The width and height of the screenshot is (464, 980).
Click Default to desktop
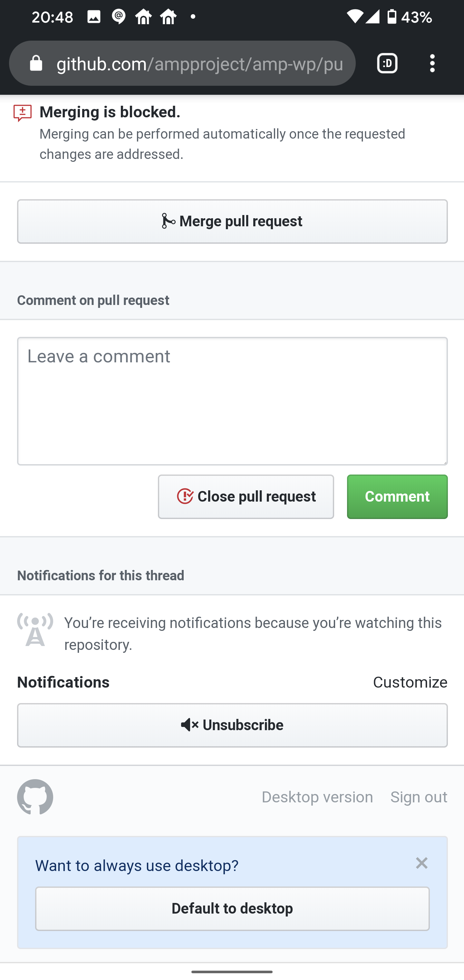232,908
